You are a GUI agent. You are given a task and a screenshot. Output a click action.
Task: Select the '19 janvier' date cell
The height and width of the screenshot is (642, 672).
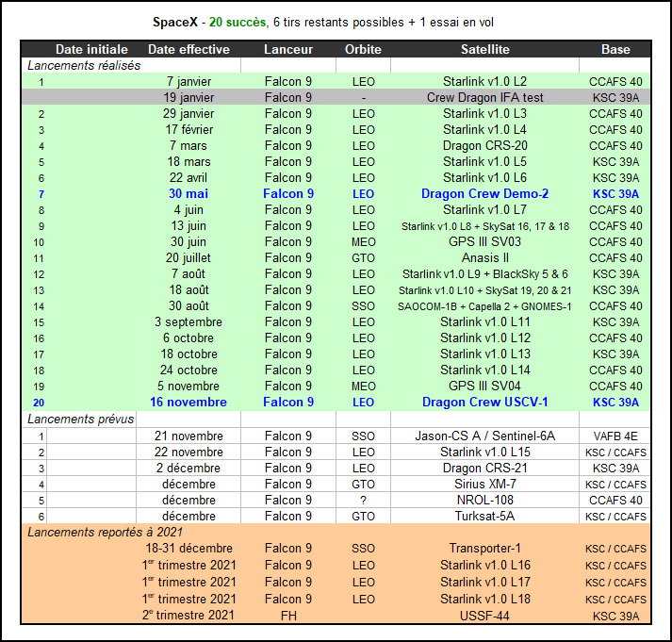point(188,97)
